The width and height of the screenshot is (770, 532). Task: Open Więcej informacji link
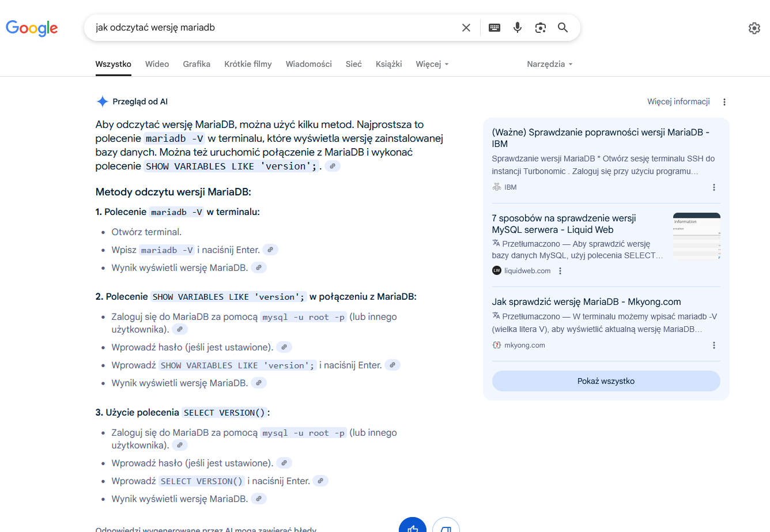(678, 101)
